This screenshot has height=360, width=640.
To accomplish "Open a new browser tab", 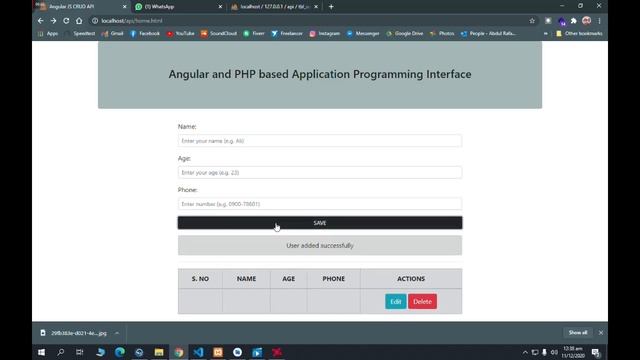I will click(331, 7).
